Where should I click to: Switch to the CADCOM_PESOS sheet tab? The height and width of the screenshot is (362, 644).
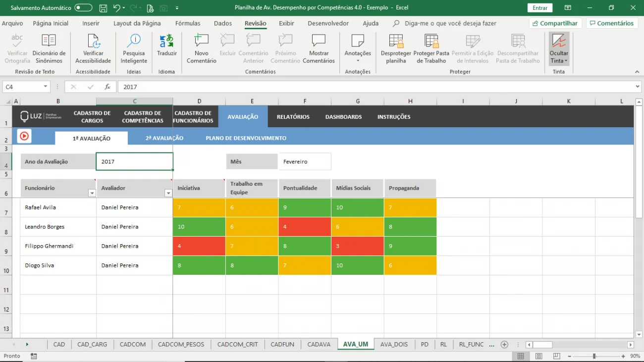click(x=181, y=344)
